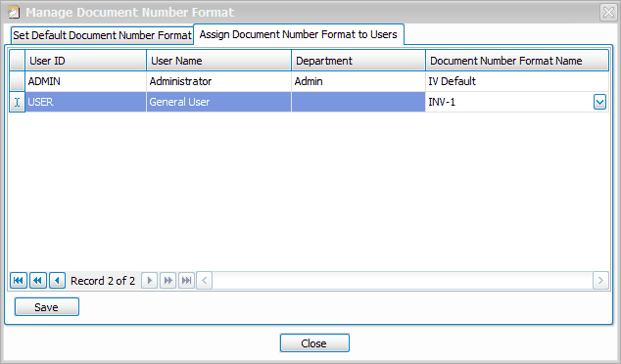Sort by User ID column header
Image resolution: width=621 pixels, height=364 pixels.
click(x=85, y=61)
